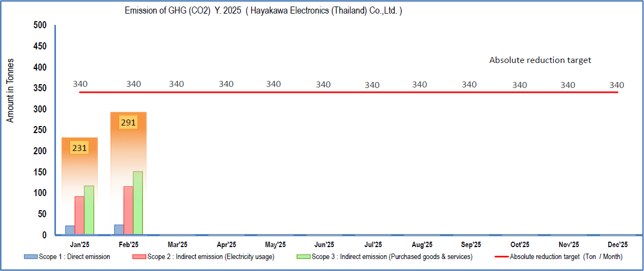This screenshot has height=271, width=644.
Task: Click the blue Scope 1 bar for Feb'25
Action: (118, 230)
